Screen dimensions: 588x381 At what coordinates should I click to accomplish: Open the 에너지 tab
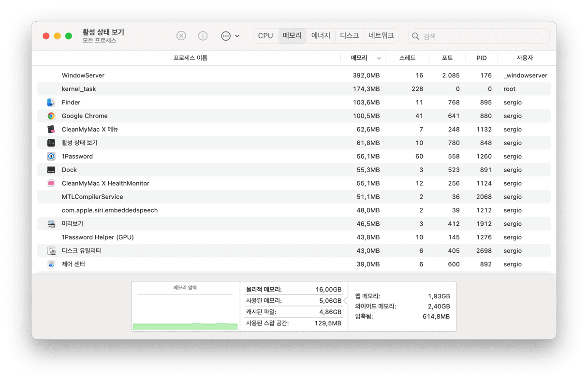[x=321, y=36]
